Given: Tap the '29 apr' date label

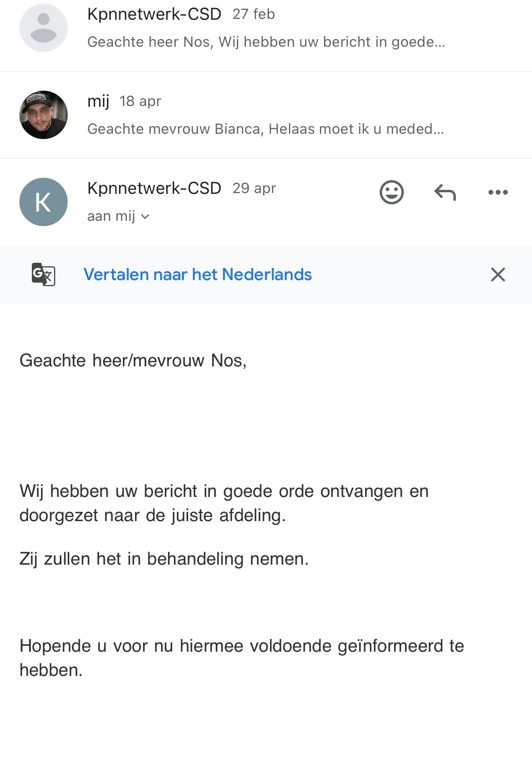Looking at the screenshot, I should pos(254,188).
